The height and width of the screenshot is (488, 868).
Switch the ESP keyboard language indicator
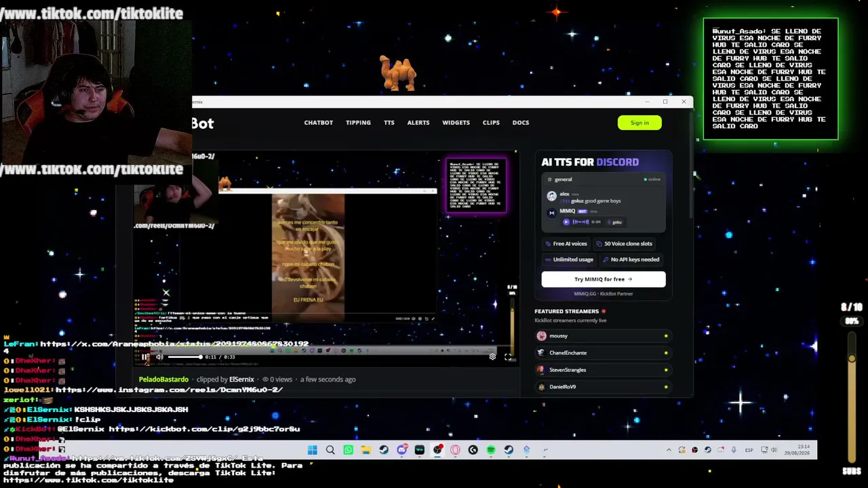tap(749, 450)
